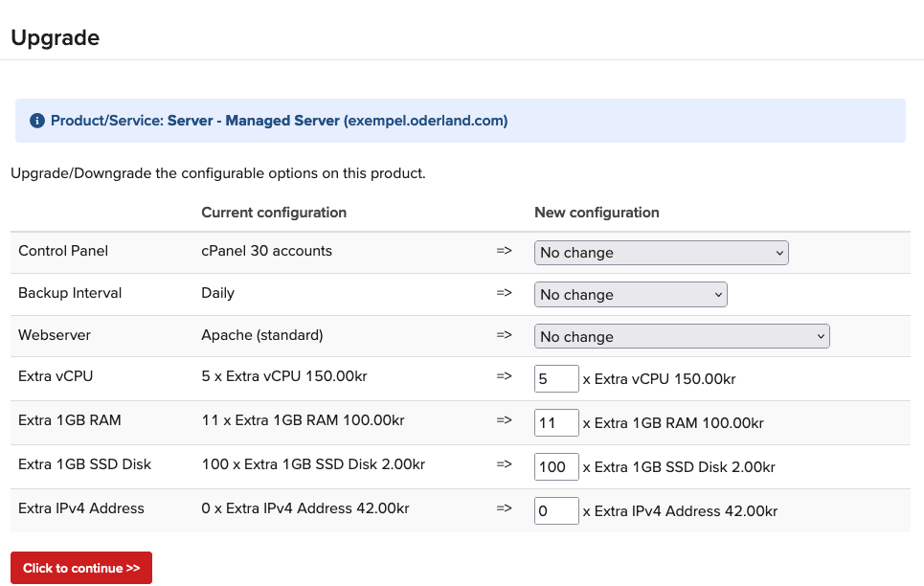
Task: Select the Extra 1GB SSD Disk quantity field
Action: tap(556, 467)
